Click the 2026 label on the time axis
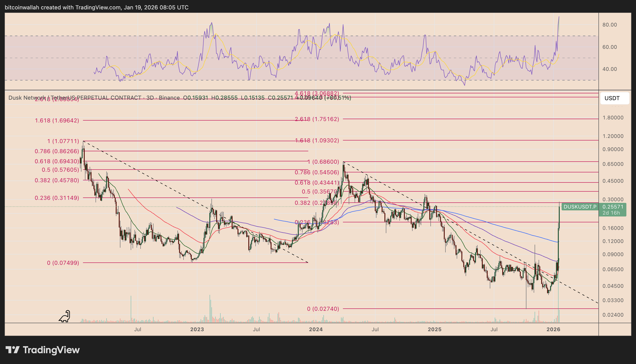 [553, 330]
